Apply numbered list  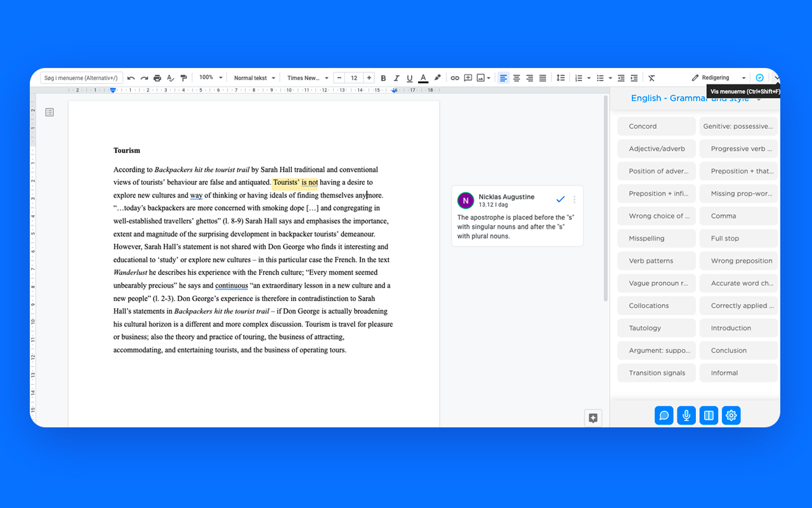point(579,78)
